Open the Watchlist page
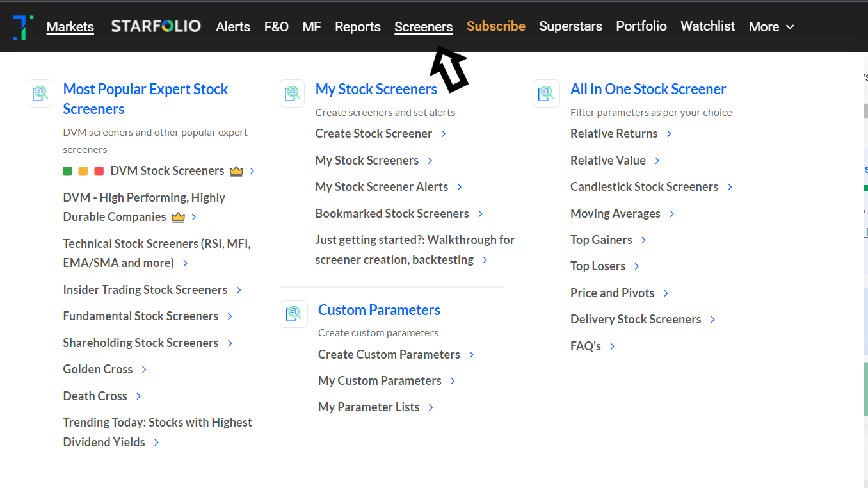Image resolution: width=868 pixels, height=488 pixels. [x=708, y=26]
